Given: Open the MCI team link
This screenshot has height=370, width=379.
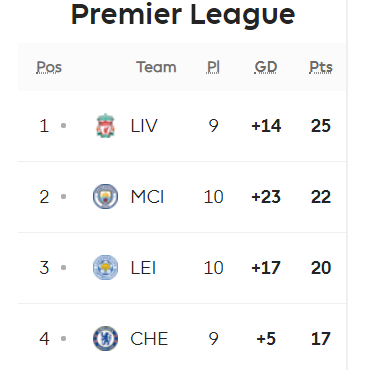Looking at the screenshot, I should [x=147, y=197].
